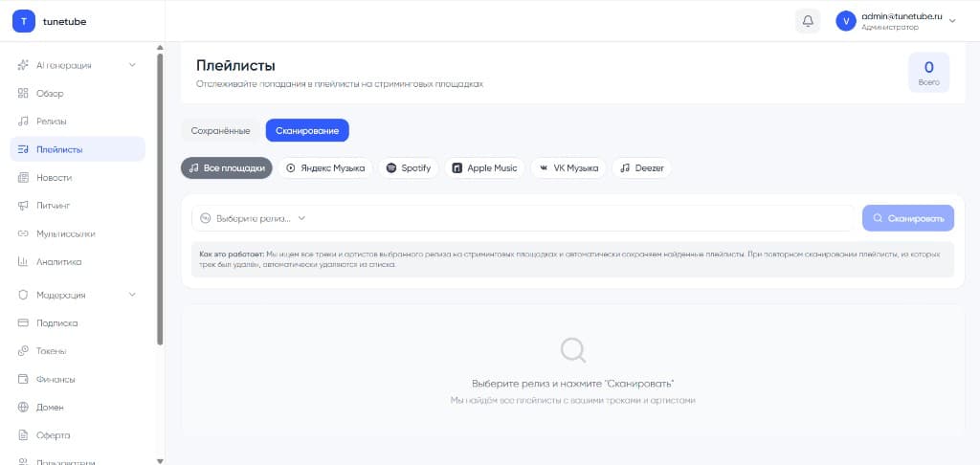Click the Всего counter badge

click(x=928, y=73)
